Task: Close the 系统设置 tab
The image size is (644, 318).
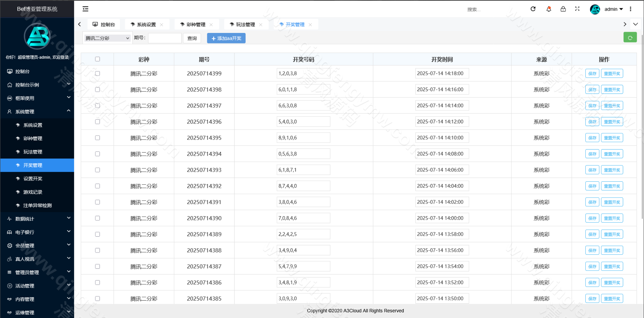Action: pos(162,25)
